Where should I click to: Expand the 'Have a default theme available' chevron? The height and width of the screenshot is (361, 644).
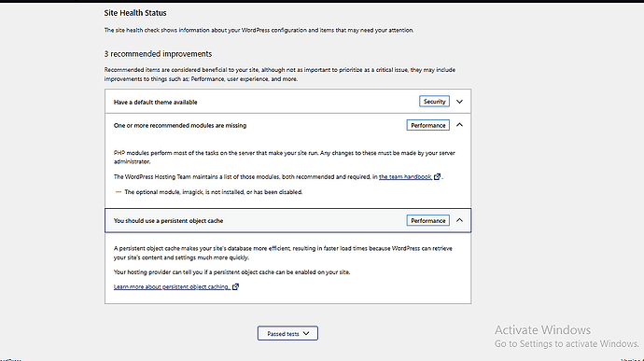[459, 102]
